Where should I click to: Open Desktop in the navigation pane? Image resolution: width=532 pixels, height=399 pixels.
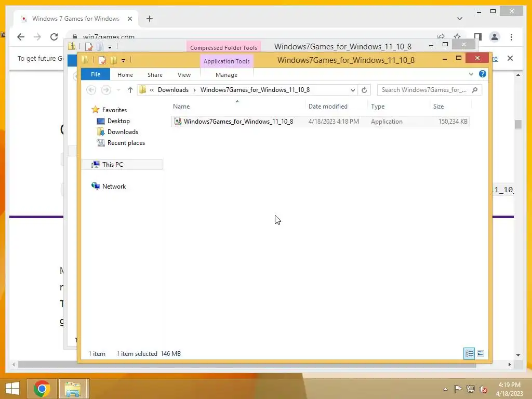click(118, 121)
